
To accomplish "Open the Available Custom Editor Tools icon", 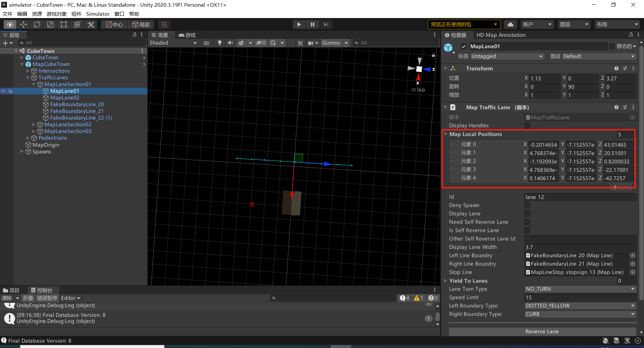I will coord(91,24).
